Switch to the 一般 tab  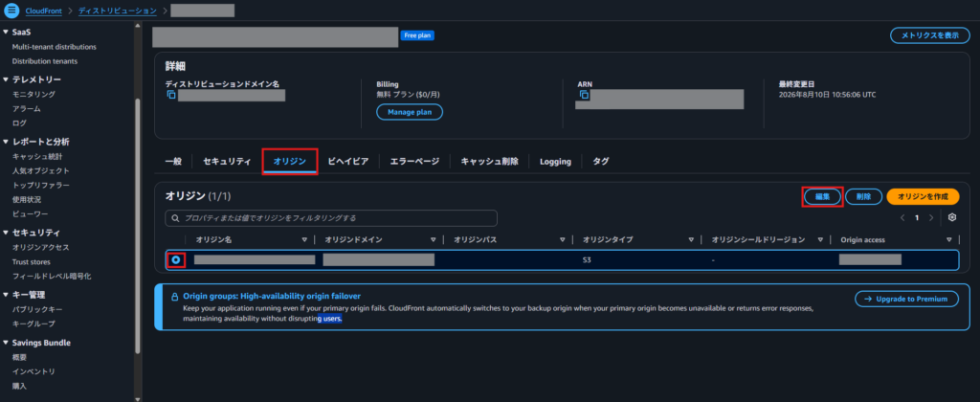tap(173, 162)
